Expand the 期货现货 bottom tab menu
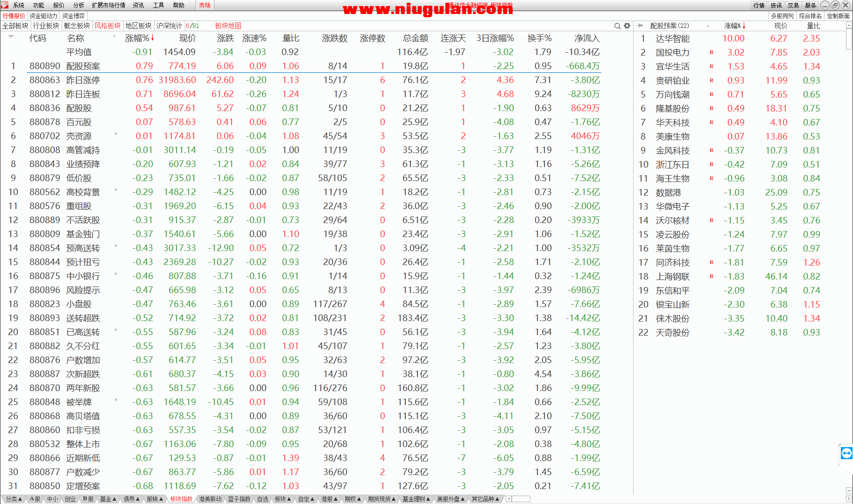Image resolution: width=853 pixels, height=504 pixels. pyautogui.click(x=382, y=499)
